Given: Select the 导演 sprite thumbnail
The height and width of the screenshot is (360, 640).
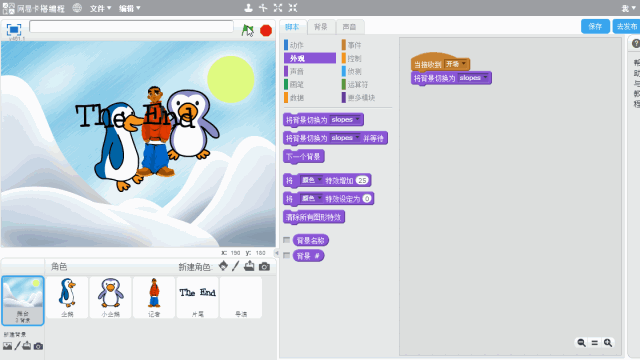Looking at the screenshot, I should point(241,297).
